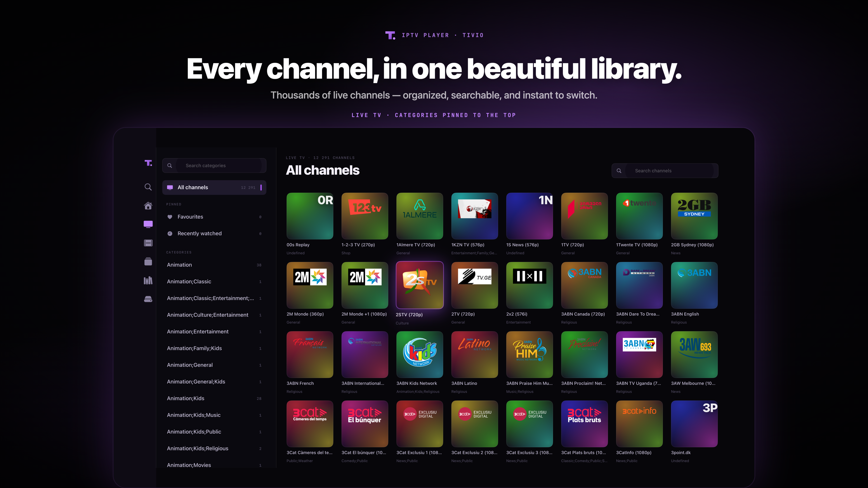
Task: Open the 3CatInfo (1080p) channel
Action: coord(639,424)
